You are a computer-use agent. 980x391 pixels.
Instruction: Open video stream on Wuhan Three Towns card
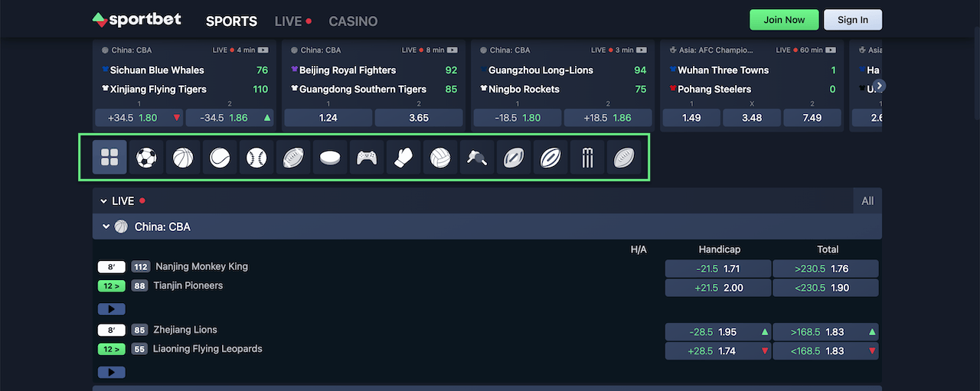point(832,50)
